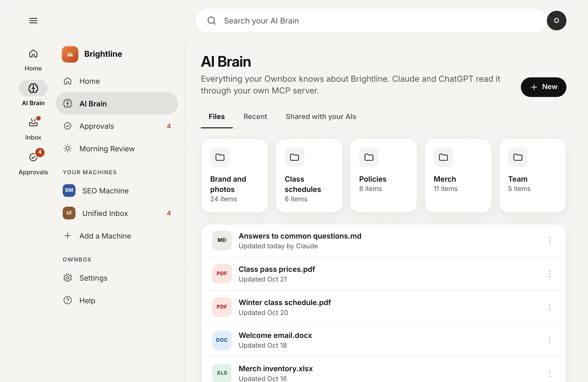
Task: Open Inbox icon in narrow rail
Action: [x=33, y=122]
